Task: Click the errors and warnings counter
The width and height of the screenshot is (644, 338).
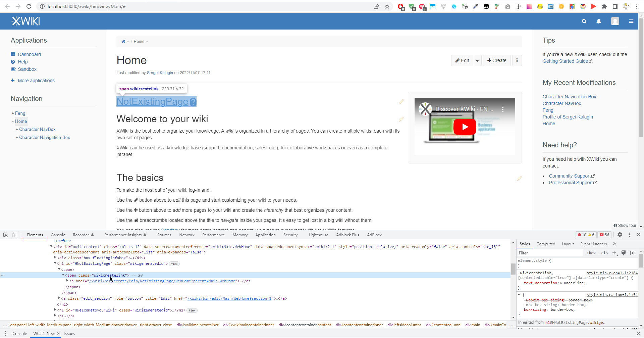Action: 586,235
